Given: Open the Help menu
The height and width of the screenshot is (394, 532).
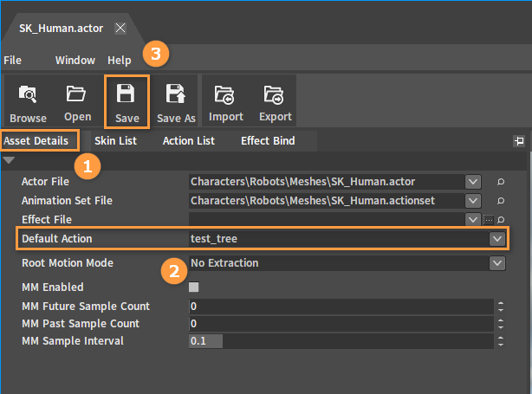Looking at the screenshot, I should click(x=120, y=61).
